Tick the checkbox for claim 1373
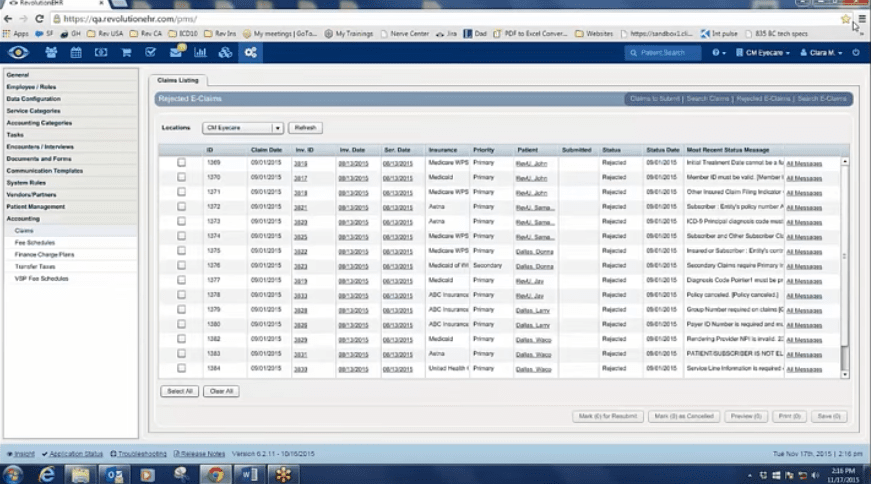Viewport: 871px width, 484px height. (x=181, y=221)
